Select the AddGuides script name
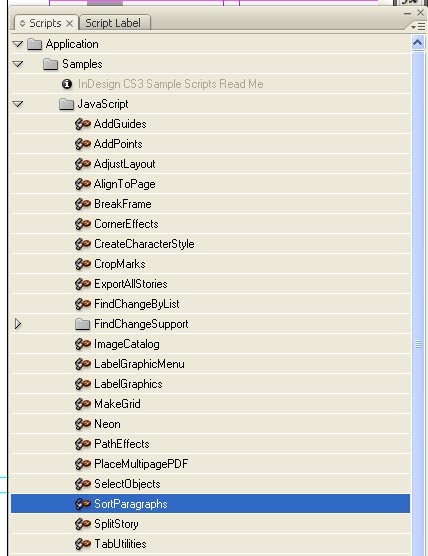 tap(120, 124)
